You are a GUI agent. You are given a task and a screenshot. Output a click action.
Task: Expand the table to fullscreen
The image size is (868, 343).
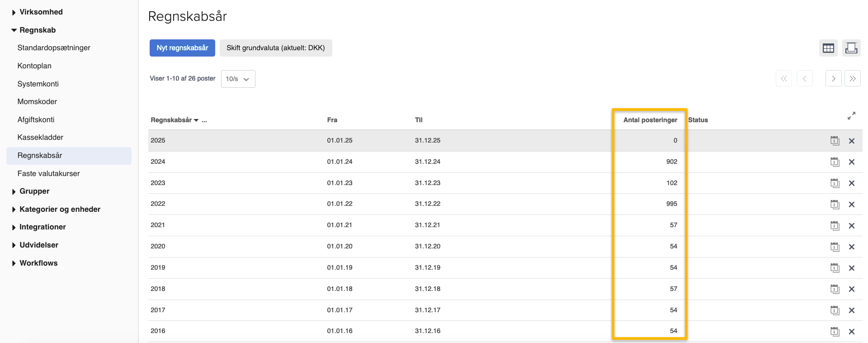point(851,116)
